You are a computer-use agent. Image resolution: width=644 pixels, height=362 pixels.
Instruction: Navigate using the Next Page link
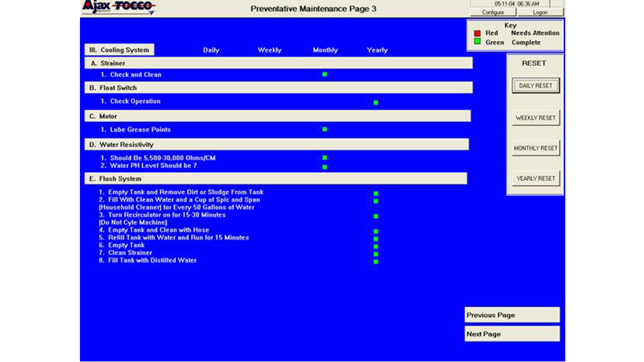[x=512, y=334]
